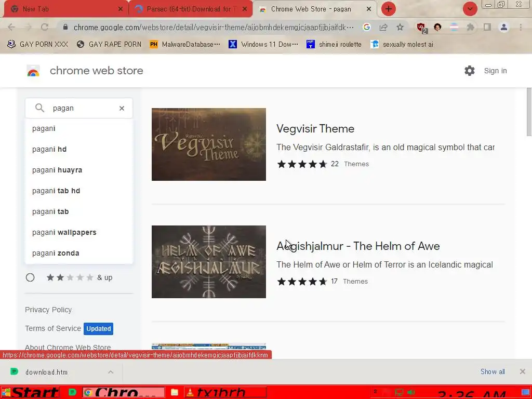This screenshot has height=399, width=532.
Task: Click the forward navigation arrow
Action: 28,27
